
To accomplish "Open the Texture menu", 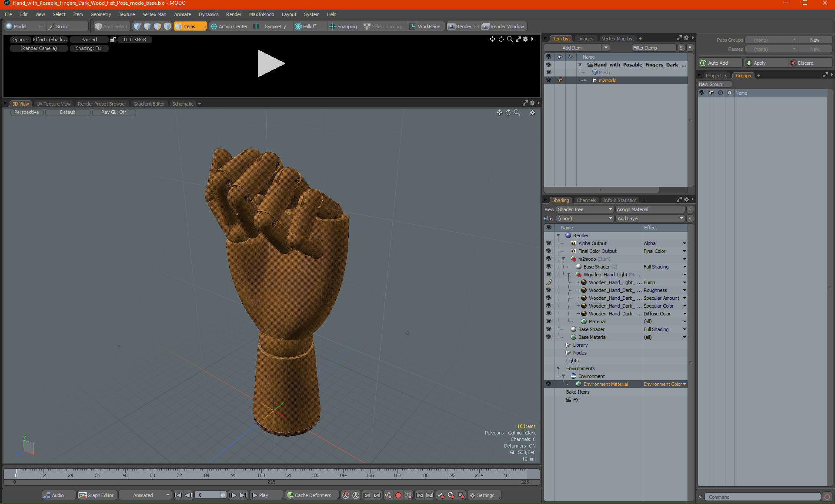I will 127,14.
